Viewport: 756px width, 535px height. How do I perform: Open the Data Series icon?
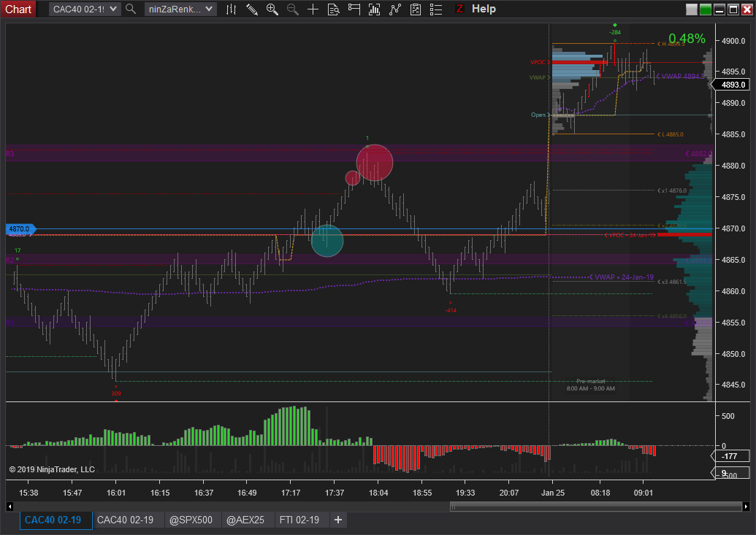374,9
